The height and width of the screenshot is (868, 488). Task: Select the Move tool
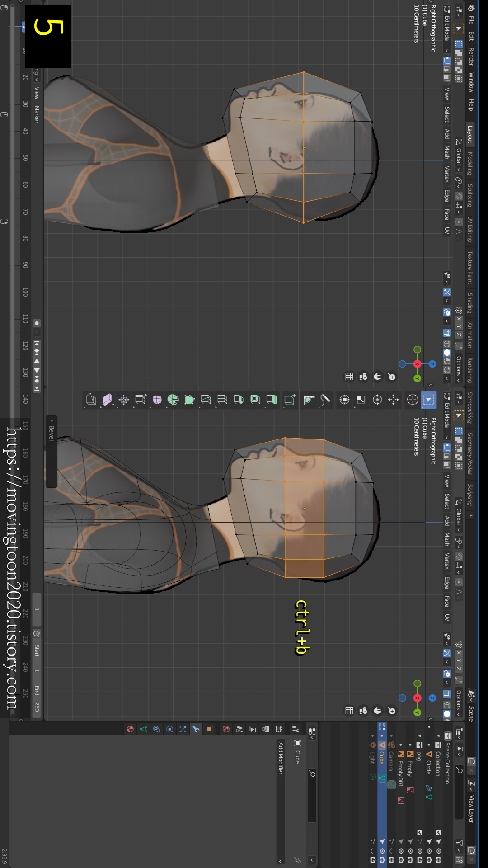pyautogui.click(x=394, y=400)
